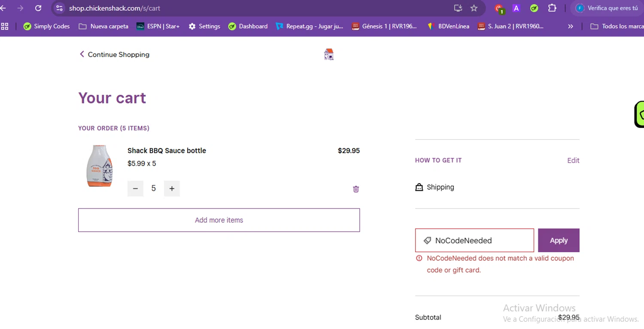Viewport: 644px width, 329px height.
Task: Click Add more items button
Action: [219, 220]
